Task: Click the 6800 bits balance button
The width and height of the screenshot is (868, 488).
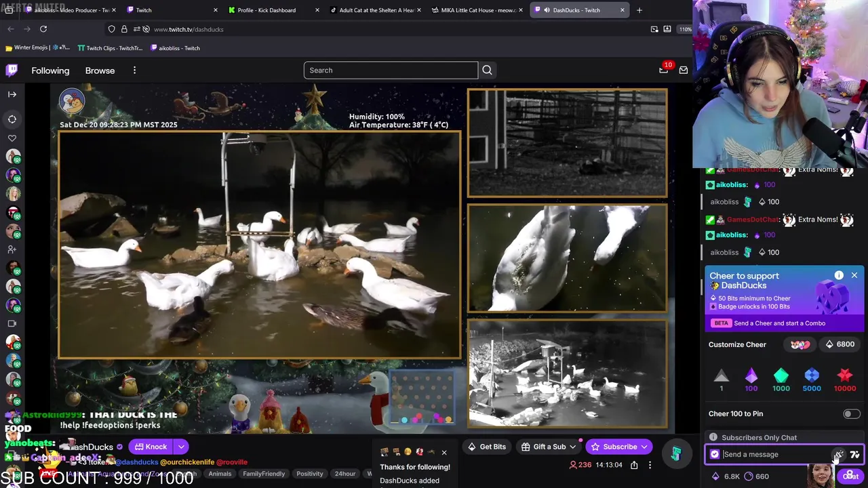Action: (839, 344)
